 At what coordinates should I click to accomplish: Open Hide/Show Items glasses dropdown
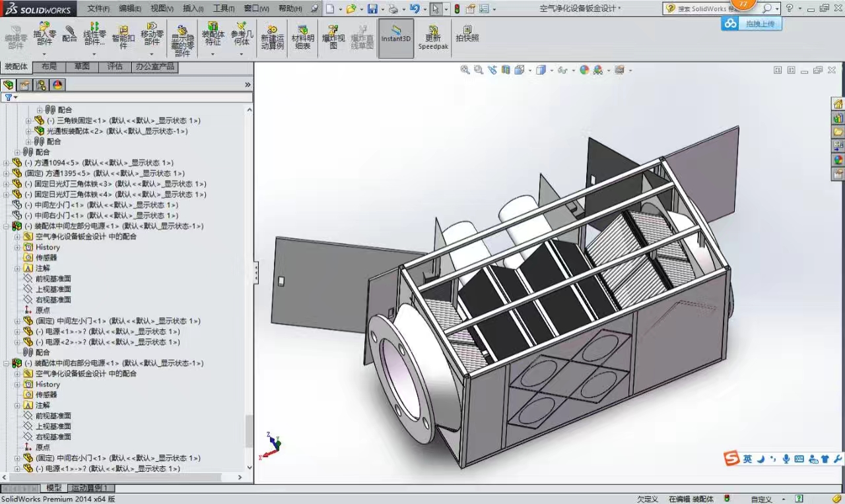click(565, 69)
